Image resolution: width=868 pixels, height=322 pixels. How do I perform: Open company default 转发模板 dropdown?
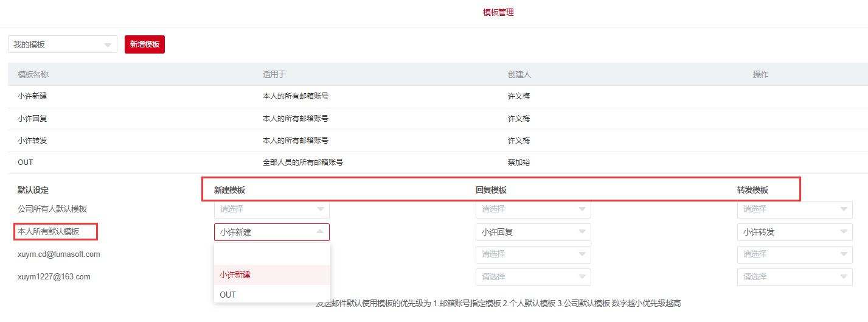point(794,209)
